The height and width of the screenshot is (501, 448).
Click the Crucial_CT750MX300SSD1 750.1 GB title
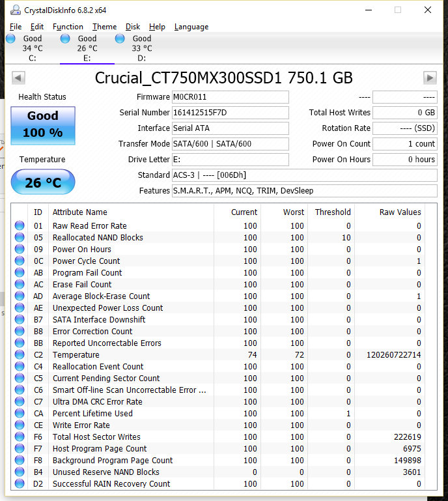coord(224,78)
